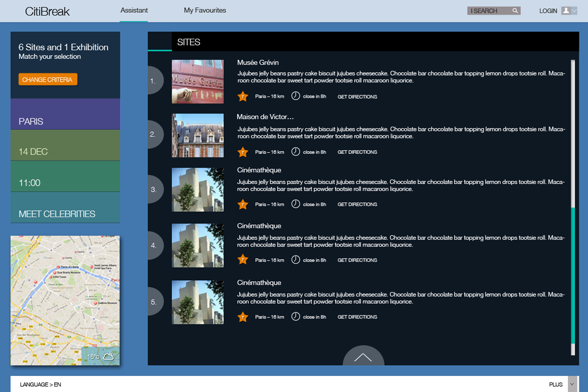Select the MEET CELEBRITIES tile

click(x=65, y=208)
